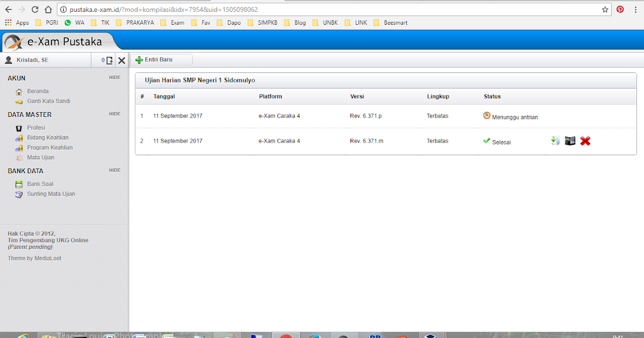Click the Mata Ujian icon
The image size is (644, 338).
coord(19,158)
